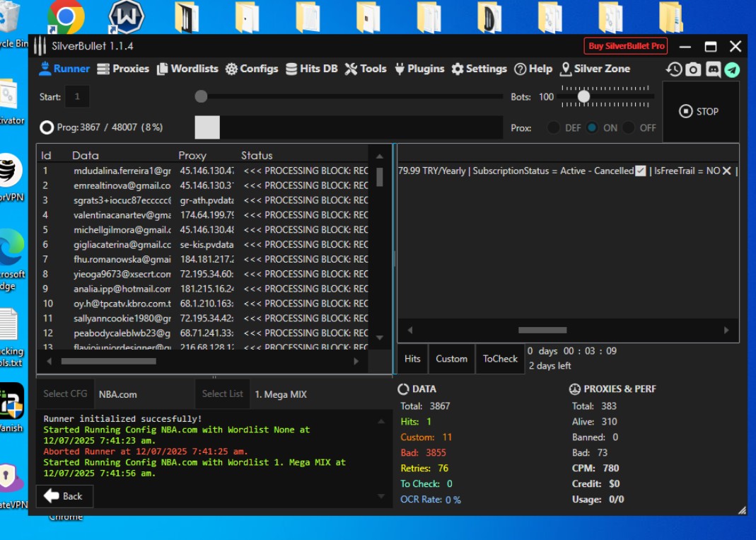Click the Data column header
Viewport: 756px width, 540px height.
(x=86, y=156)
